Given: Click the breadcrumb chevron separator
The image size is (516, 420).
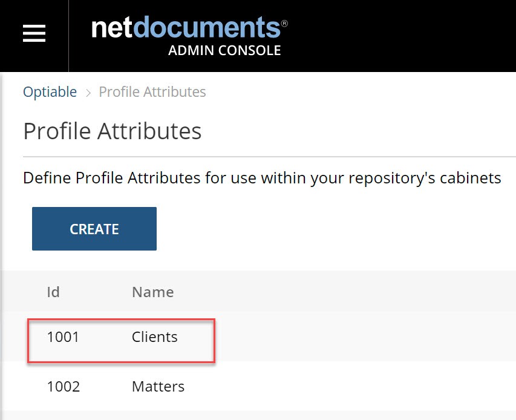Looking at the screenshot, I should [x=88, y=93].
